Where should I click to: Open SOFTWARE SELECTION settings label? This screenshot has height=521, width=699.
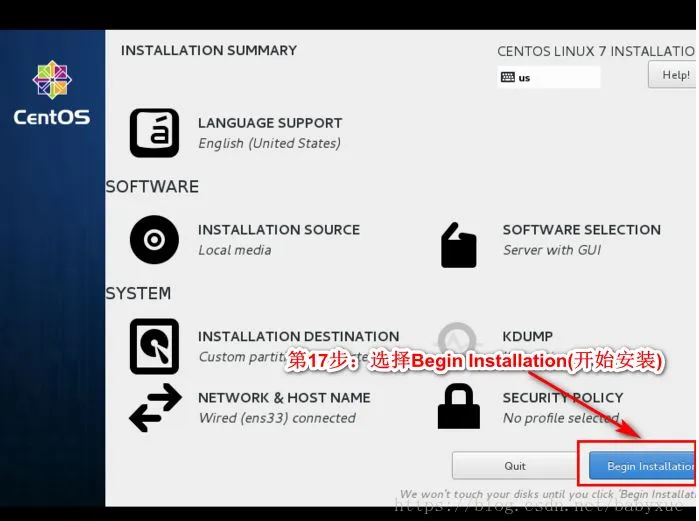coord(582,230)
